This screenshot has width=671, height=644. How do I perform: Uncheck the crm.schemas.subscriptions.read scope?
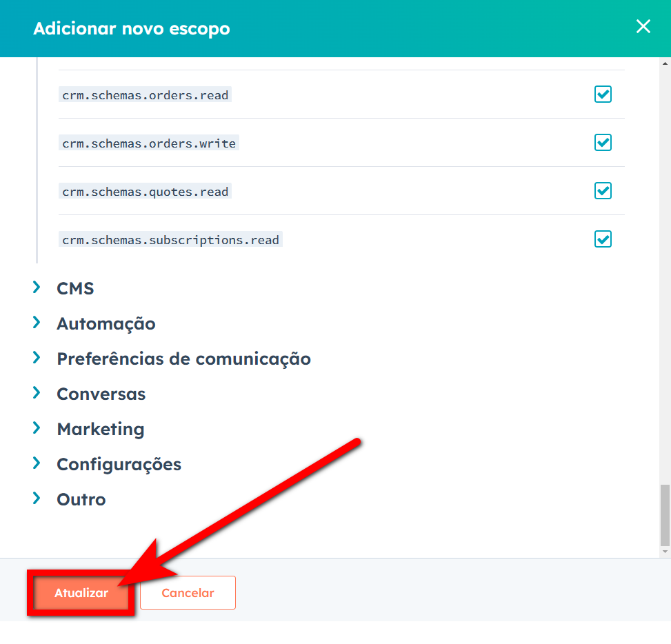coord(602,239)
